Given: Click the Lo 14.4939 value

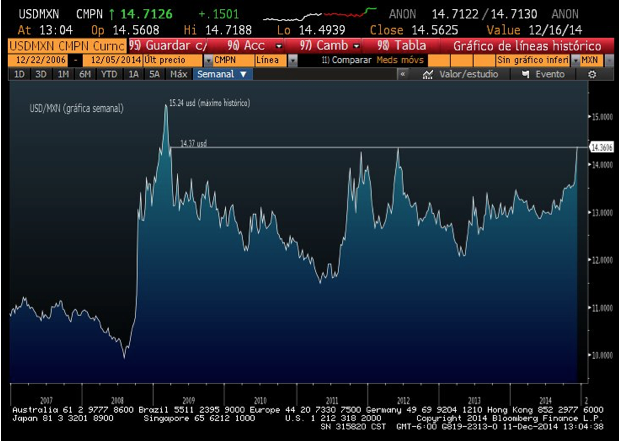Looking at the screenshot, I should pyautogui.click(x=322, y=30).
